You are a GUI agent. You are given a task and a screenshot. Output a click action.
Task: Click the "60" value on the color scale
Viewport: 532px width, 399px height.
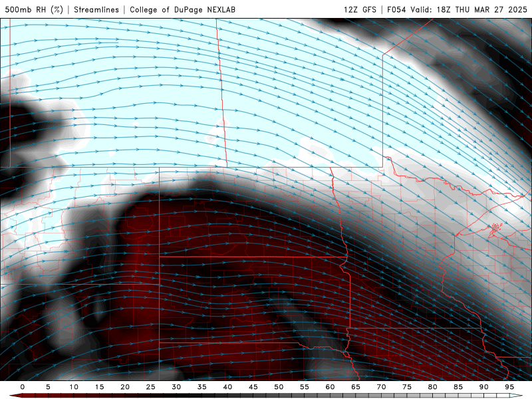[x=330, y=387]
